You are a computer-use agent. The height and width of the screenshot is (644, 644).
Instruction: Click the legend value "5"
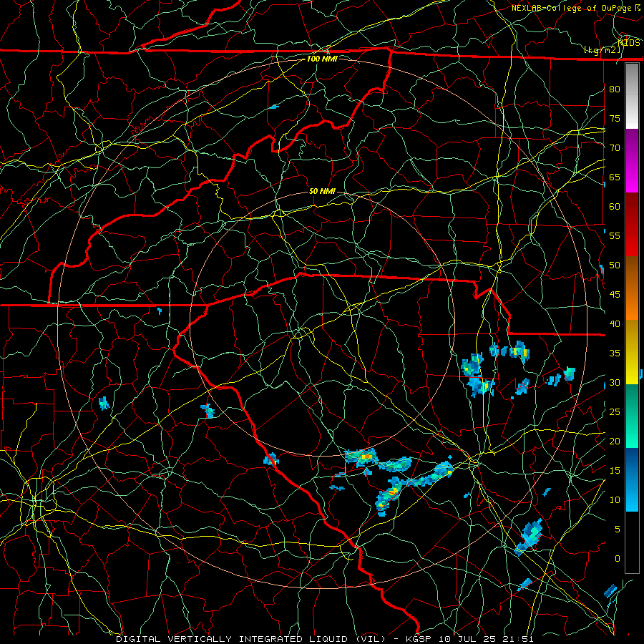pos(618,530)
